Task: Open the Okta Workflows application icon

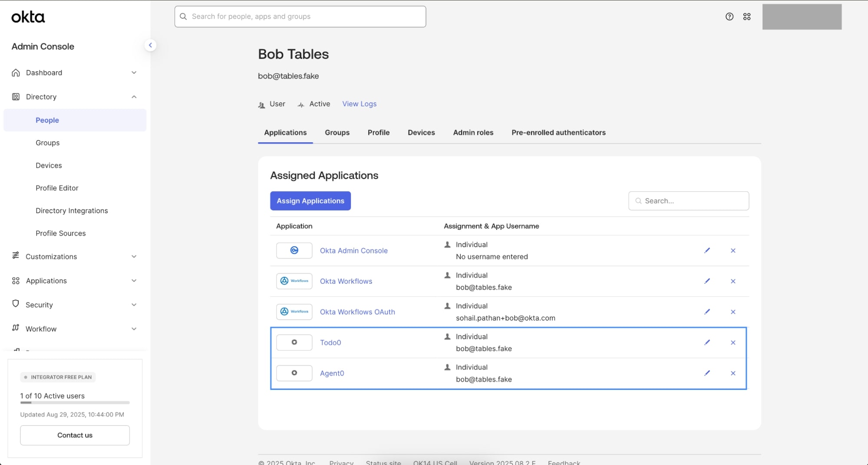Action: tap(294, 281)
